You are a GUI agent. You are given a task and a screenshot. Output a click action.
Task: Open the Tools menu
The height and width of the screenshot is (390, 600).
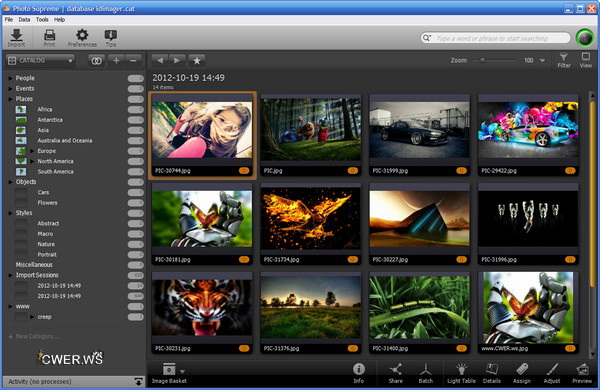click(x=42, y=20)
